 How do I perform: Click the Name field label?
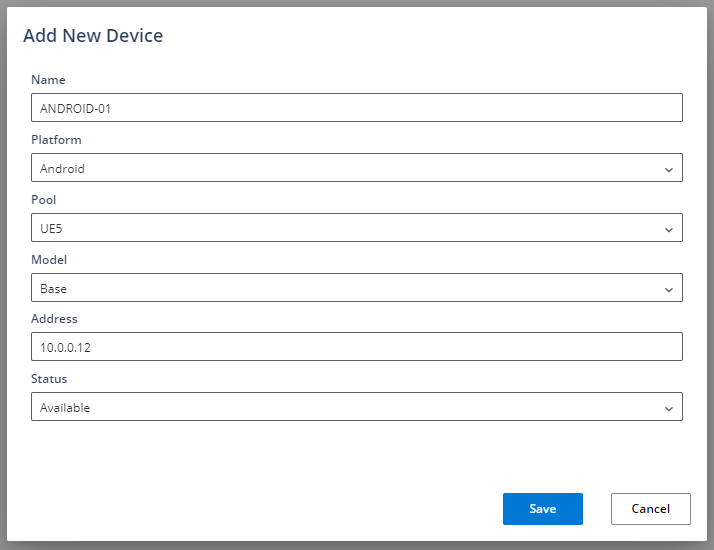[x=48, y=80]
